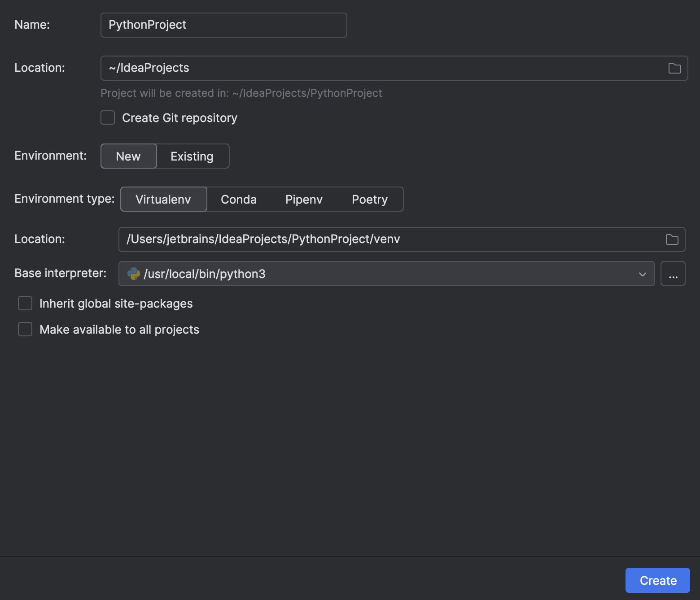Click the Create button
Screen dimensions: 700x600
[x=657, y=580]
